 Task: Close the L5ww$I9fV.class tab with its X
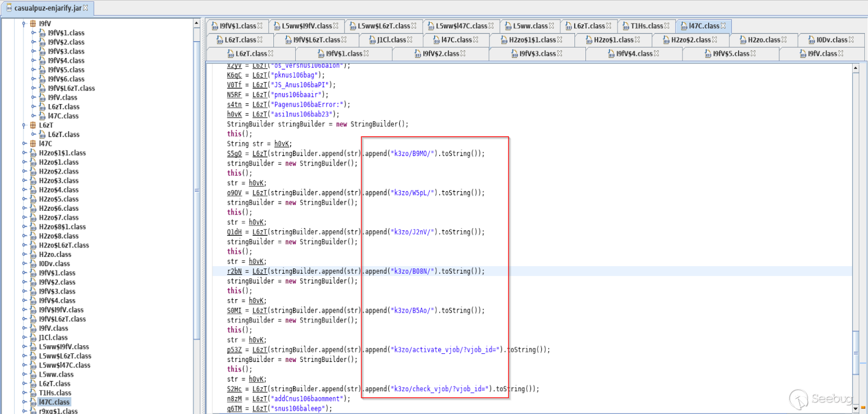pos(336,26)
